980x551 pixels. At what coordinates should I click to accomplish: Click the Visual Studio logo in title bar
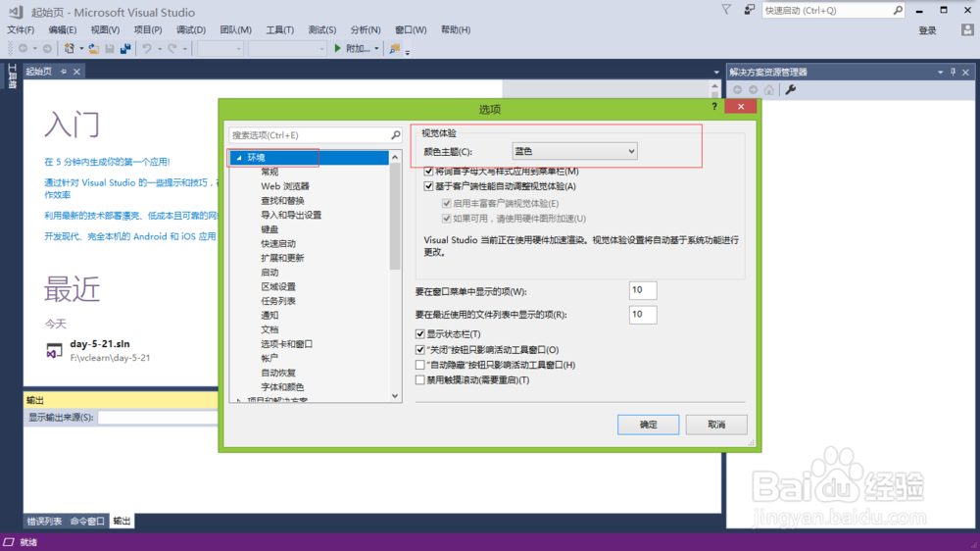click(16, 11)
